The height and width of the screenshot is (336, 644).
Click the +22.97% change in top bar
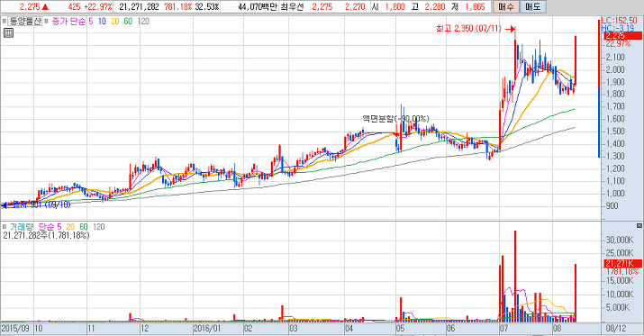(98, 6)
